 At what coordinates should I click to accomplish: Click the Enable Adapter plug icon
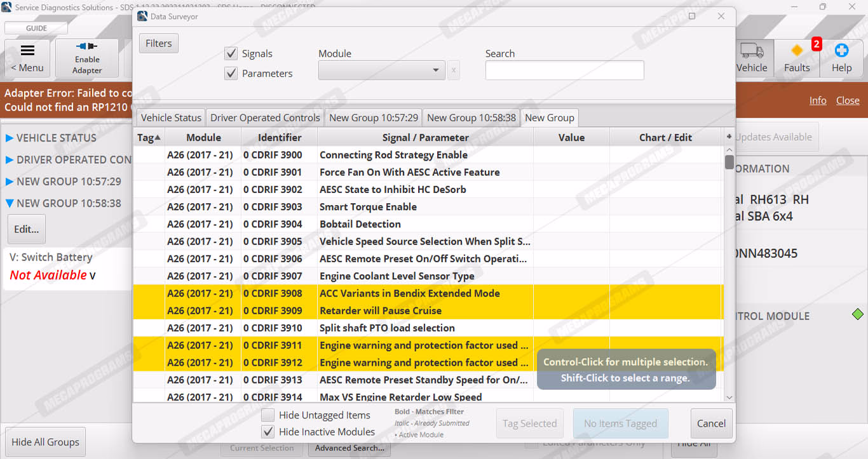coord(87,46)
